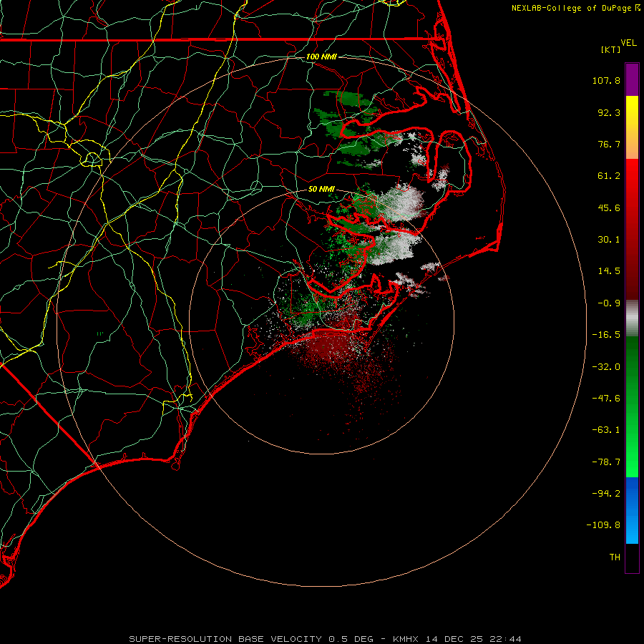Select the -16.5 velocity legend value

click(x=606, y=335)
